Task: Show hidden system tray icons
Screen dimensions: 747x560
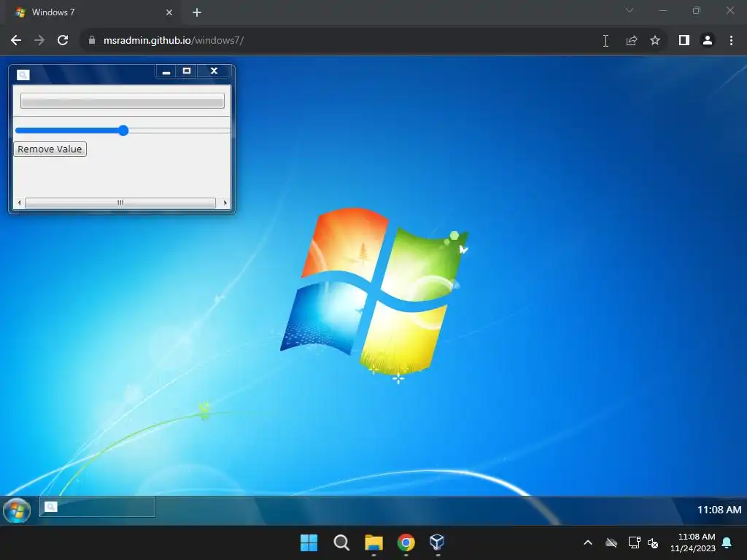Action: (x=588, y=542)
